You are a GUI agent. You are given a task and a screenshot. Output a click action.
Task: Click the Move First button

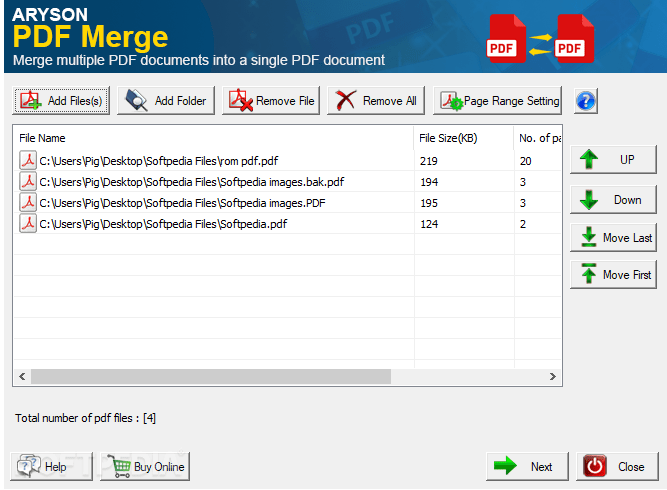613,274
